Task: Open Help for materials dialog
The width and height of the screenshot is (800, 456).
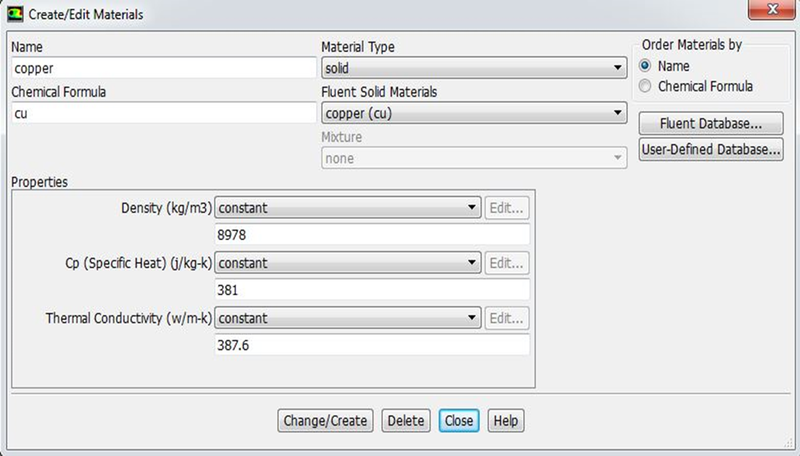Action: [x=506, y=420]
